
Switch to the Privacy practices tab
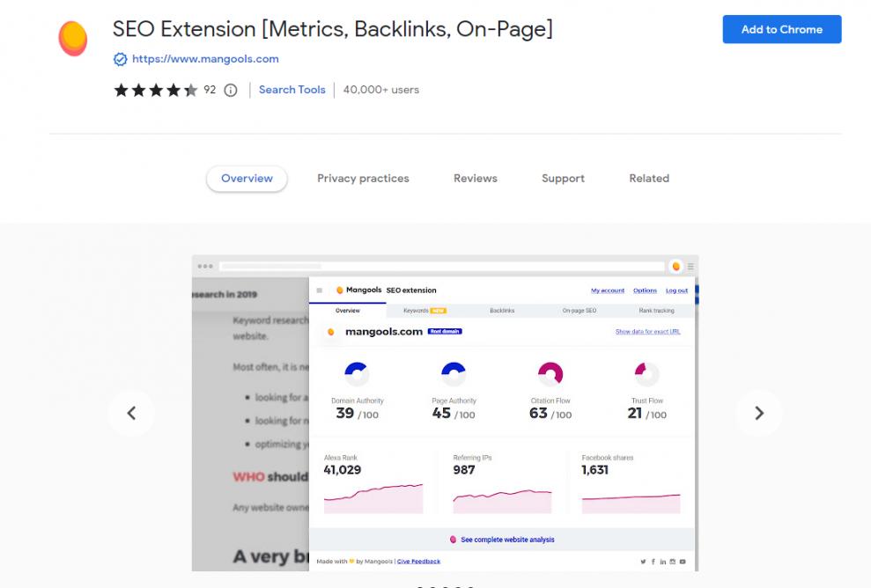[364, 178]
